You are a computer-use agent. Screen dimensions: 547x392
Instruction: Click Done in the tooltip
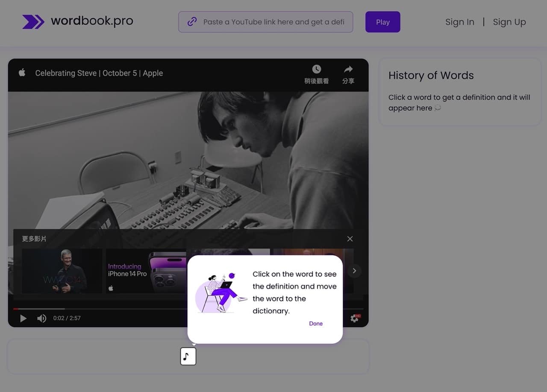pyautogui.click(x=316, y=324)
